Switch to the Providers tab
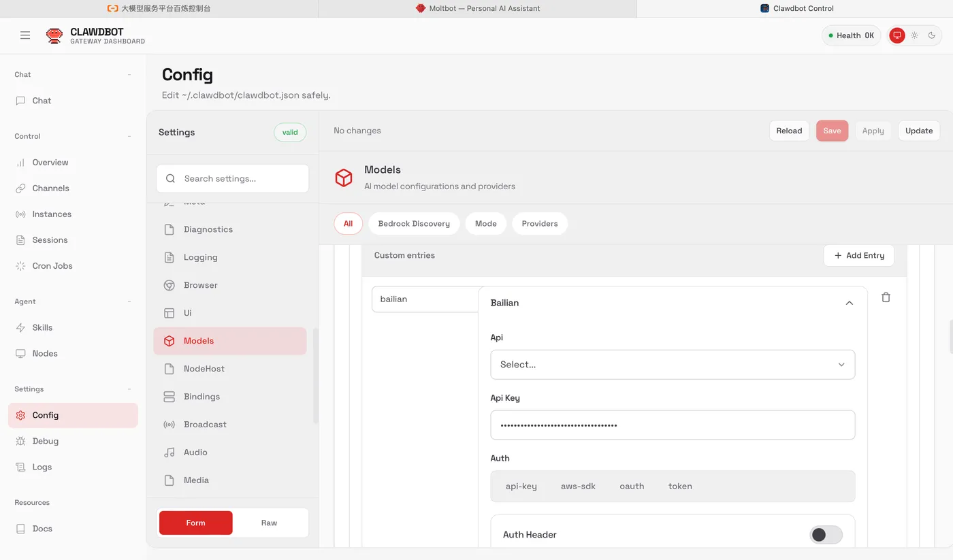The width and height of the screenshot is (953, 560). (539, 224)
